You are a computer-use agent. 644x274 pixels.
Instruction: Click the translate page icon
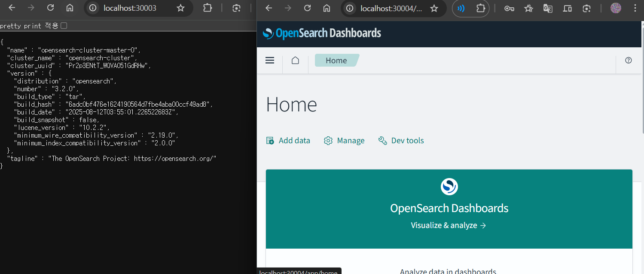point(548,8)
